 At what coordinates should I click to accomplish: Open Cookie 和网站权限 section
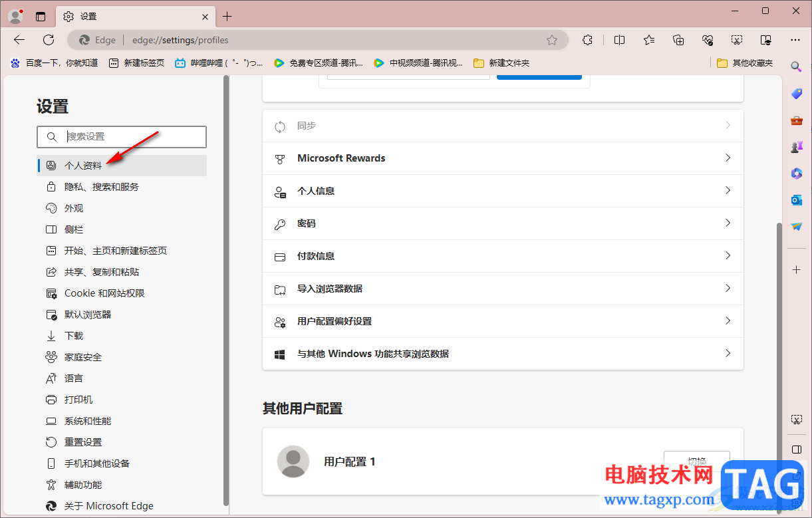click(122, 293)
